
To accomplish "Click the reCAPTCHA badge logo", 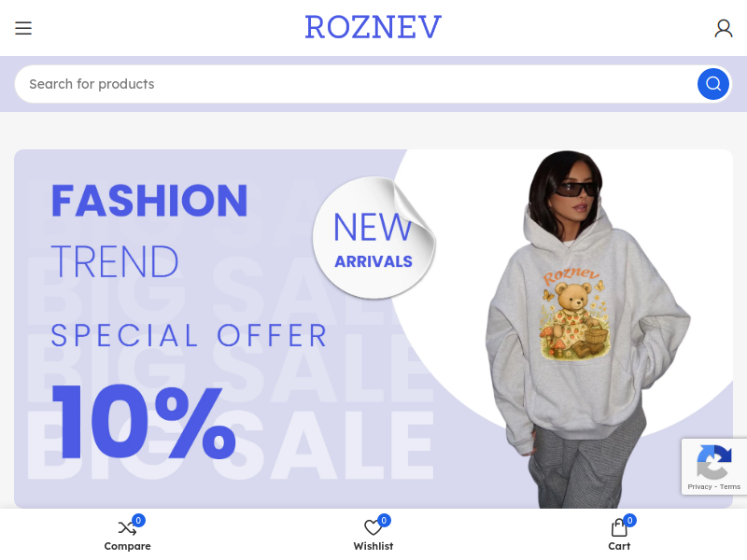I will [713, 461].
